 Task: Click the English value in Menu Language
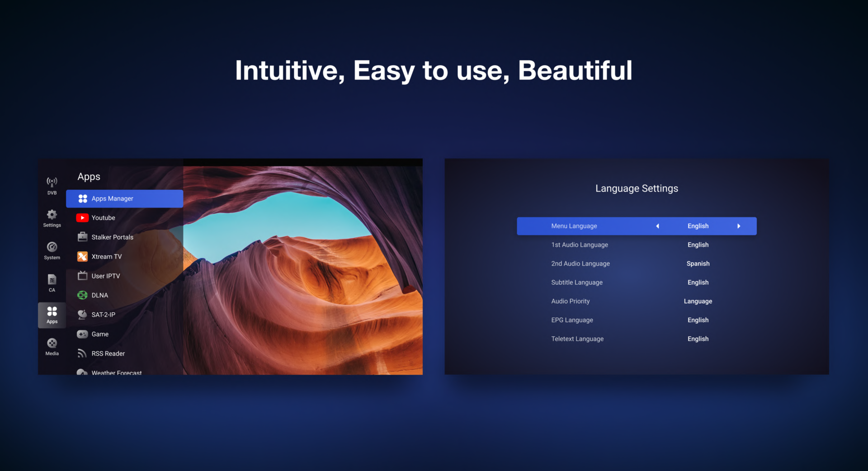(x=698, y=226)
